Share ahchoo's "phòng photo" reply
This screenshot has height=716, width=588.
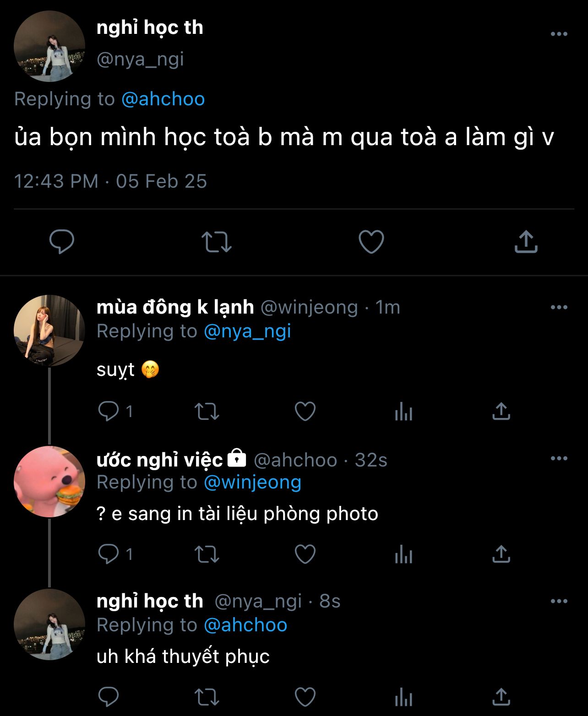click(501, 554)
